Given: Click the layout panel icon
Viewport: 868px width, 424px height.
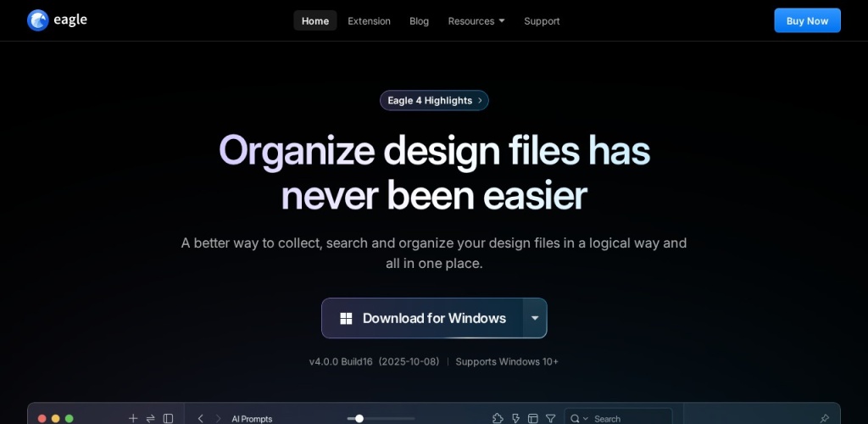Looking at the screenshot, I should 532,418.
